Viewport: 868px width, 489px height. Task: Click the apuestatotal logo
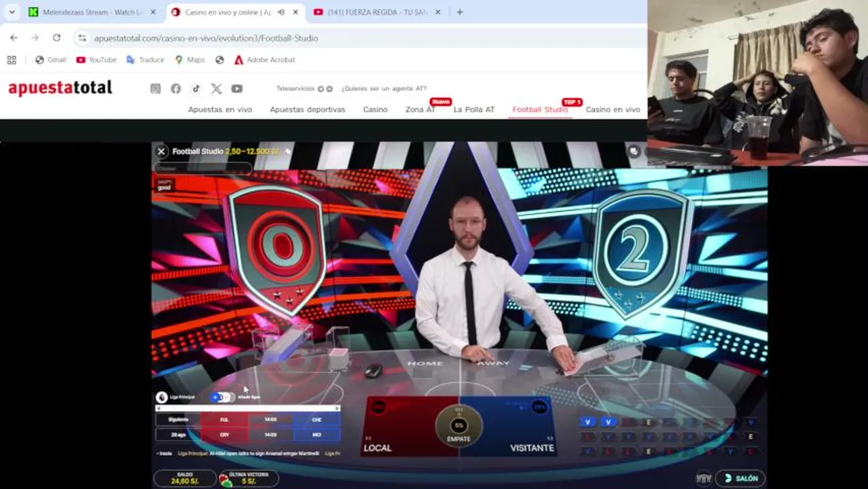[60, 88]
